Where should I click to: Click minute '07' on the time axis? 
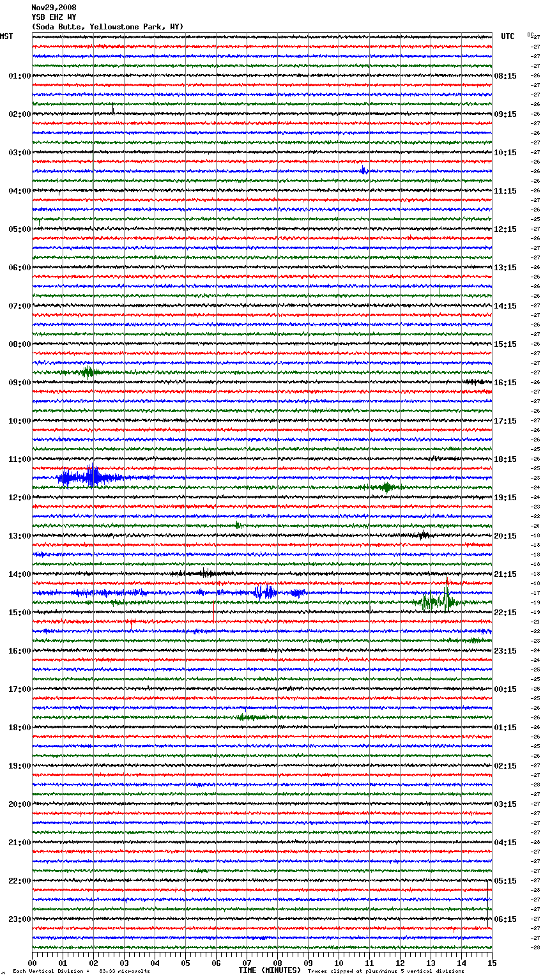tap(247, 963)
